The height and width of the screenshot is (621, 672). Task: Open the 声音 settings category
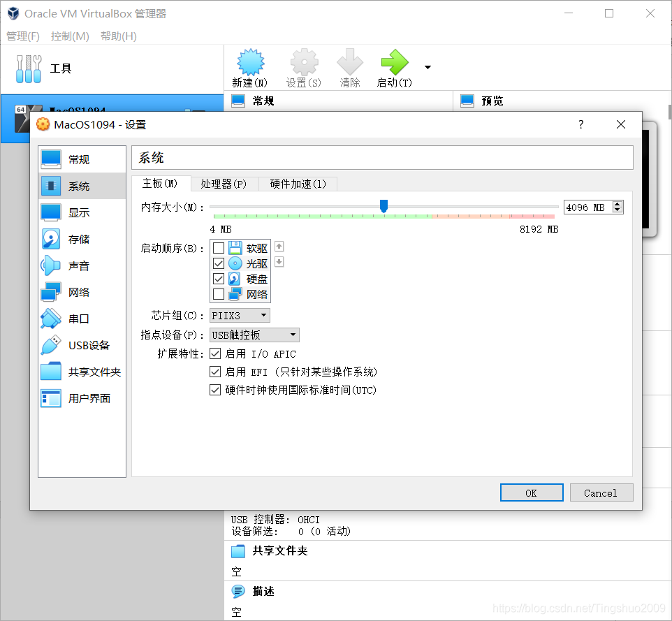[82, 265]
